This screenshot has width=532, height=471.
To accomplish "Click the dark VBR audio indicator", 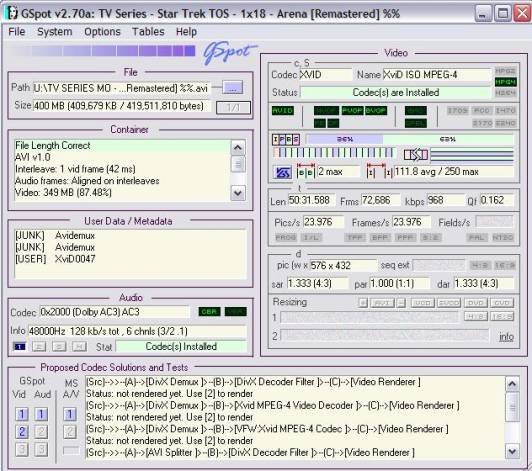I will [235, 312].
